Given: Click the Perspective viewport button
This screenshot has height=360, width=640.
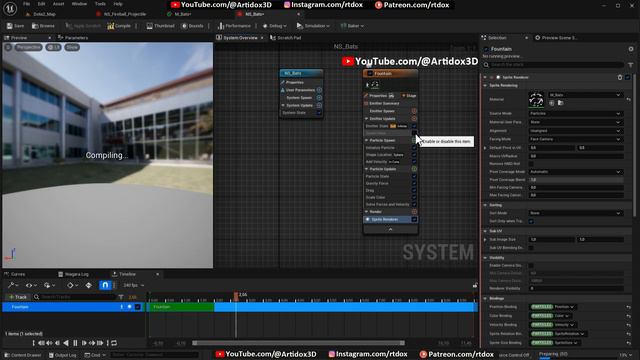Looking at the screenshot, I should [29, 47].
